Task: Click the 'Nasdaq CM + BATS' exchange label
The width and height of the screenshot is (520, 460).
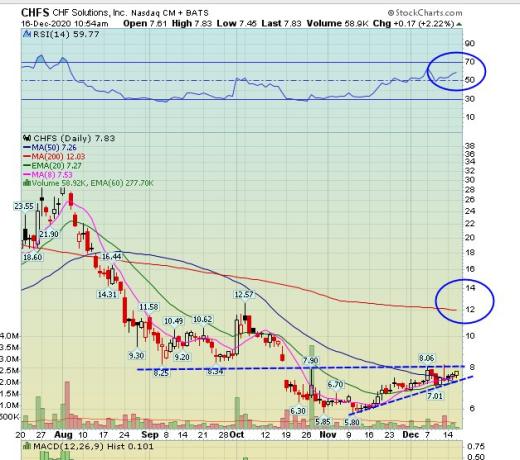Action: 170,13
